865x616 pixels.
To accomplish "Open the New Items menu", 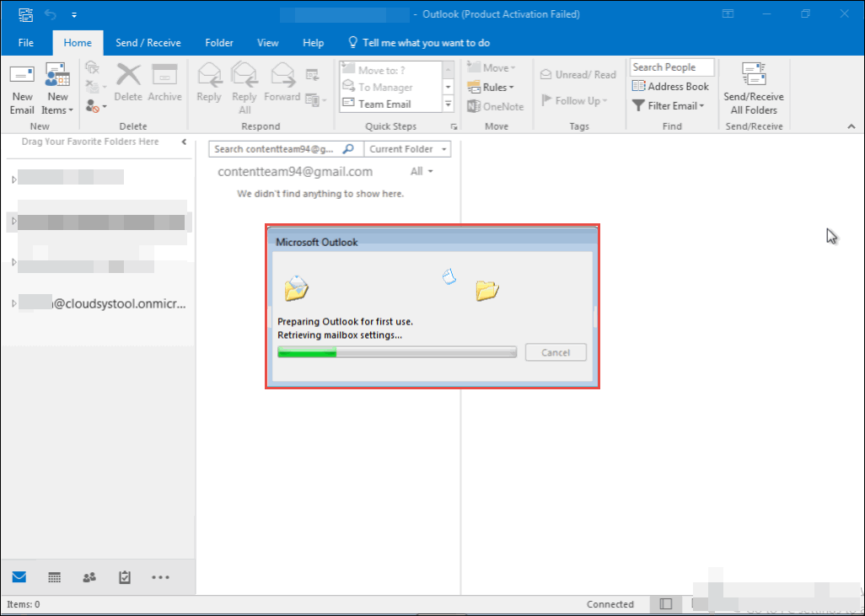I will click(x=57, y=89).
